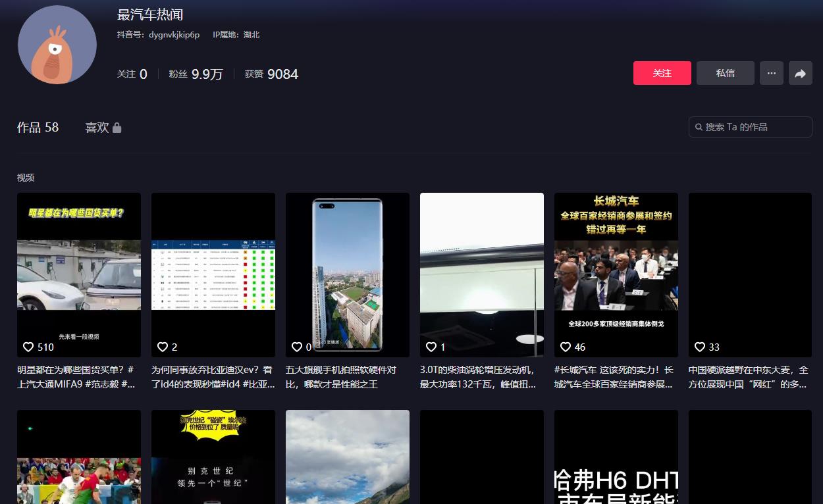View the 粉丝 9.9万 followers count
This screenshot has height=504, width=823.
(196, 74)
